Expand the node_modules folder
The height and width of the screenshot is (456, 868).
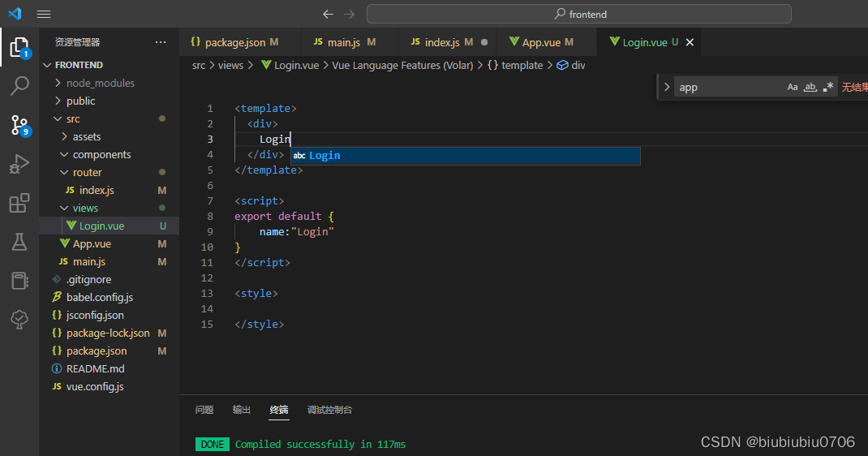100,83
